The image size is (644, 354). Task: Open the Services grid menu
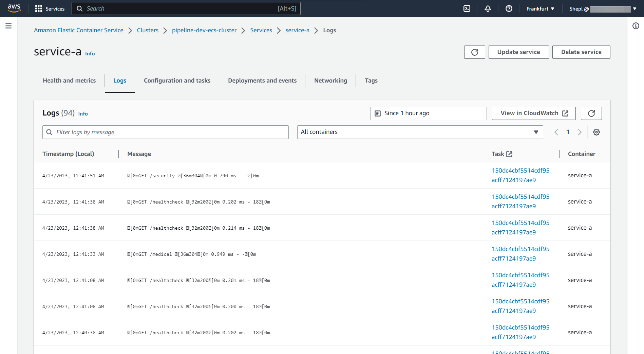pos(50,8)
